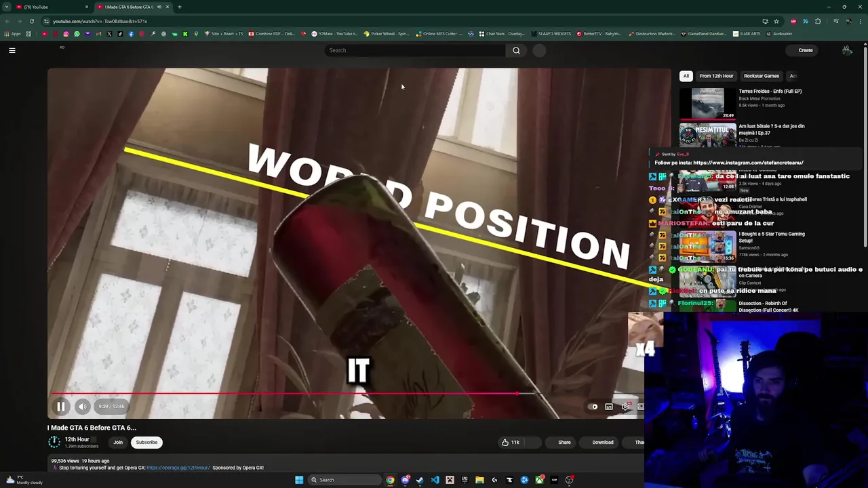Screen dimensions: 868x488
Task: Focus the YouTube search input field
Action: point(415,50)
